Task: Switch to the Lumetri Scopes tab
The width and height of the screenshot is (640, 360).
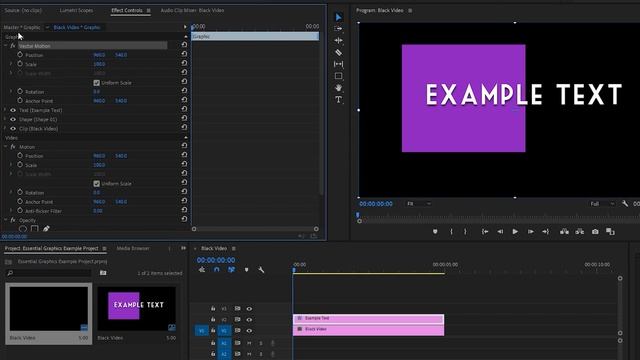Action: tap(76, 10)
